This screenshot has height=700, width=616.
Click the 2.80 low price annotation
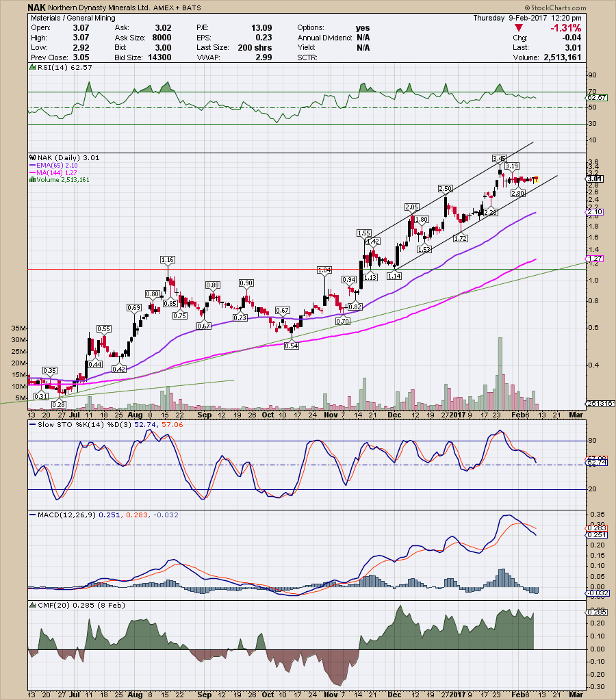point(517,193)
